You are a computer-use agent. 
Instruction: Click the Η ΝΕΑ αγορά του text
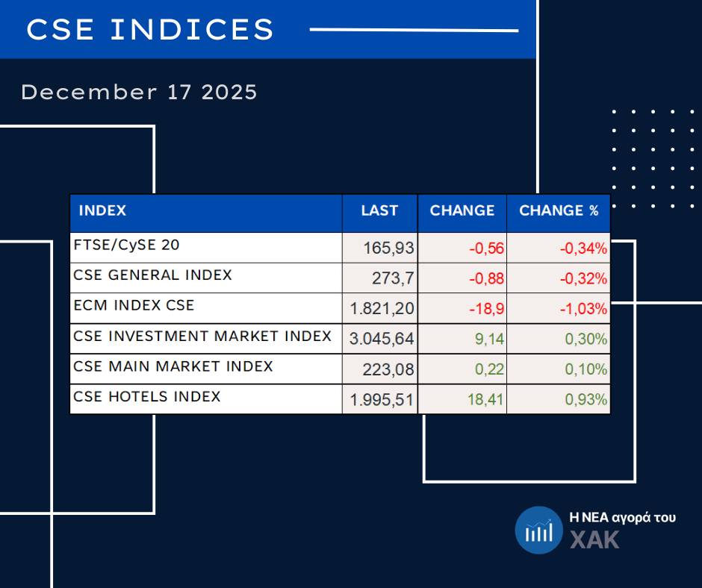[623, 517]
